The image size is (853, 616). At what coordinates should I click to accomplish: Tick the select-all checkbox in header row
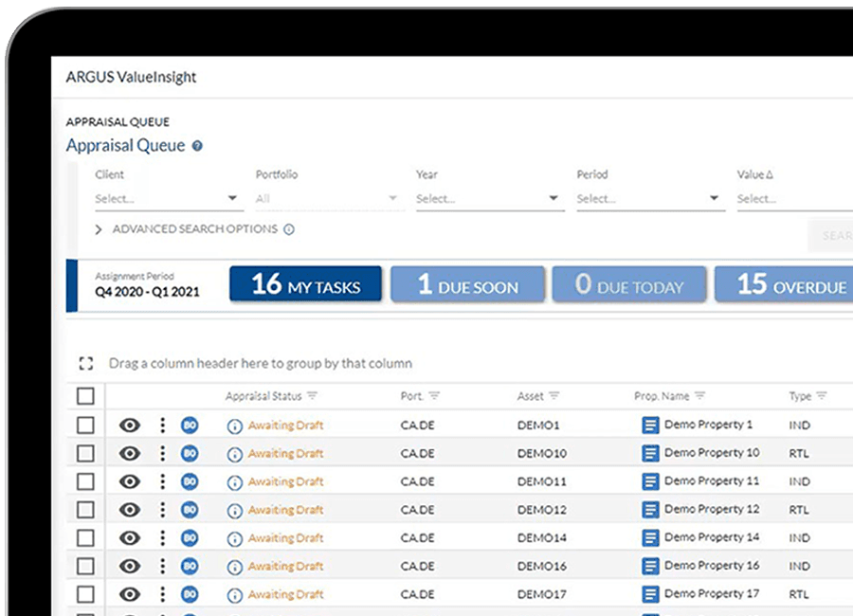[x=85, y=396]
